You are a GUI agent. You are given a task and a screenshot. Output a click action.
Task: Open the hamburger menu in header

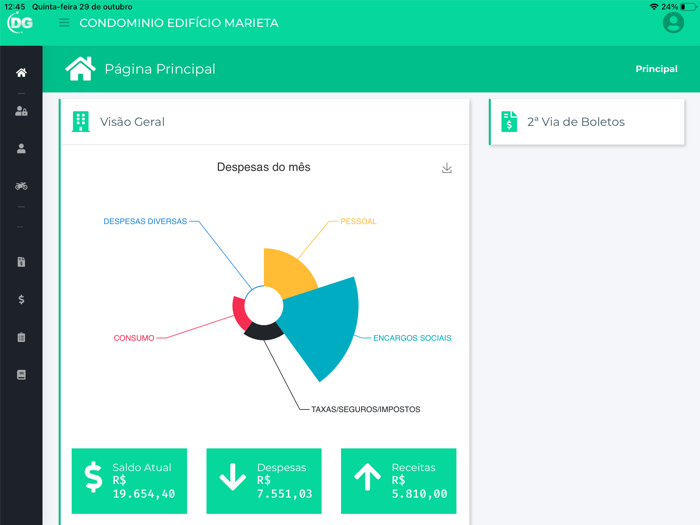[x=64, y=23]
